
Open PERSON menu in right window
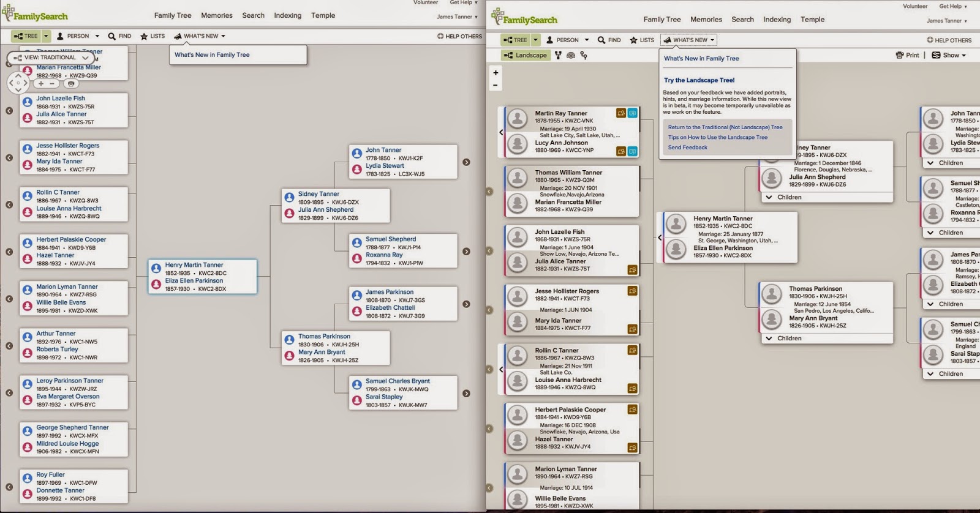[567, 40]
